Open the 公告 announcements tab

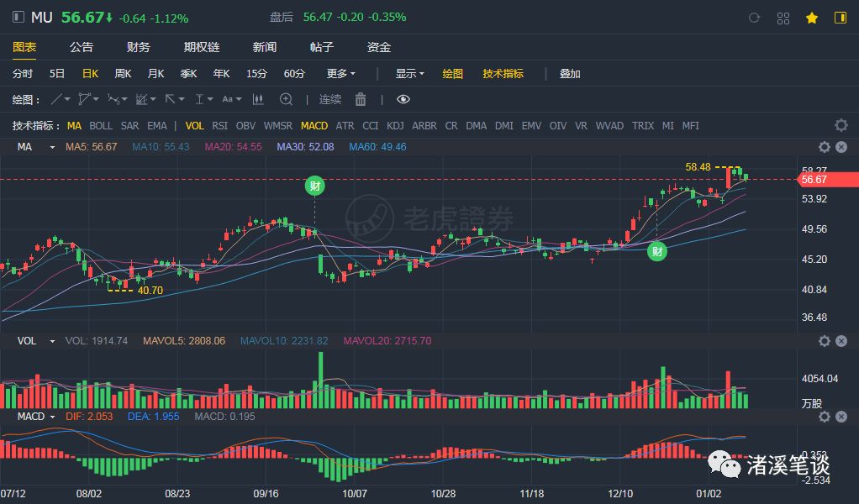pyautogui.click(x=82, y=47)
